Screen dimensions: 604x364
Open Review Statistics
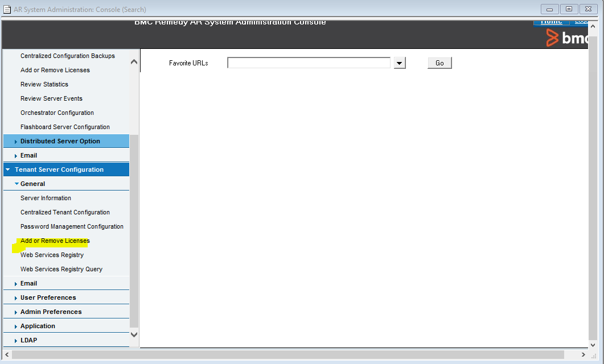click(x=44, y=84)
